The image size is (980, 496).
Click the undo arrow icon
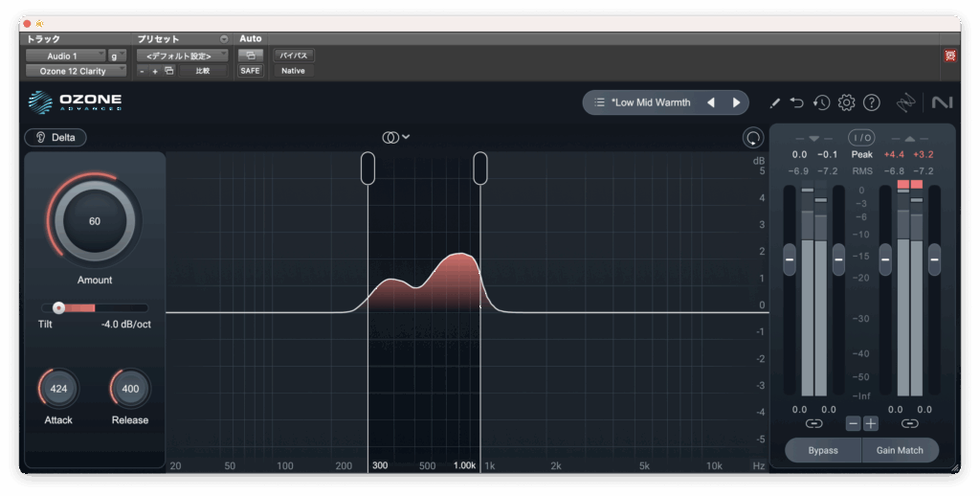pyautogui.click(x=797, y=102)
